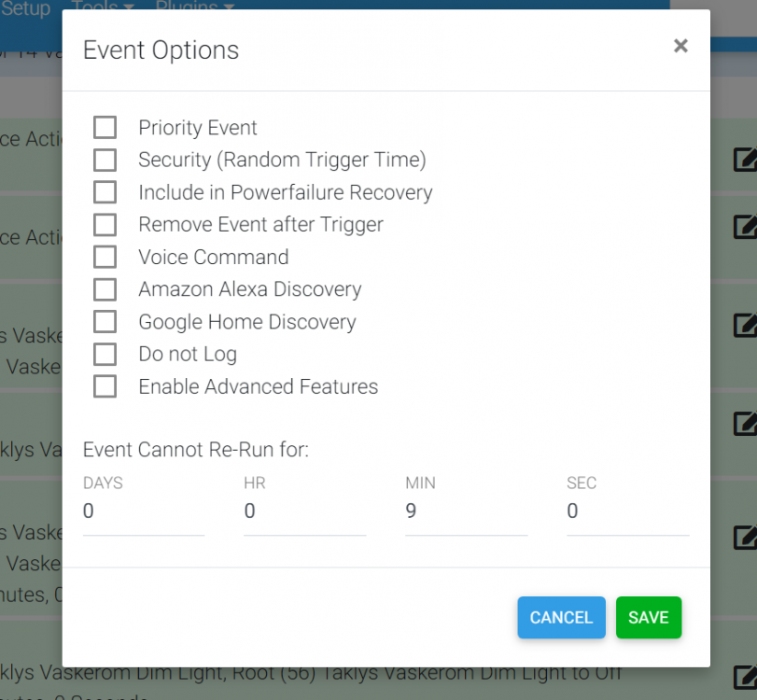The width and height of the screenshot is (757, 700).
Task: Open the Setup menu
Action: (x=26, y=7)
